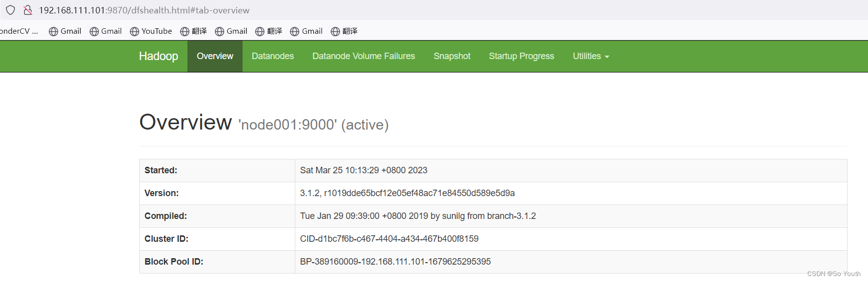Open the last 翻译 bookmark
Image resolution: width=868 pixels, height=281 pixels.
coord(344,31)
